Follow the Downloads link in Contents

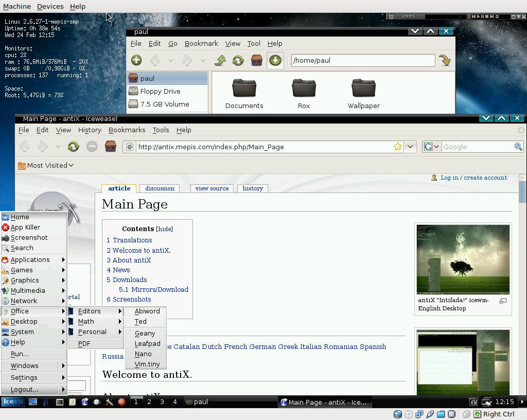[x=130, y=279]
